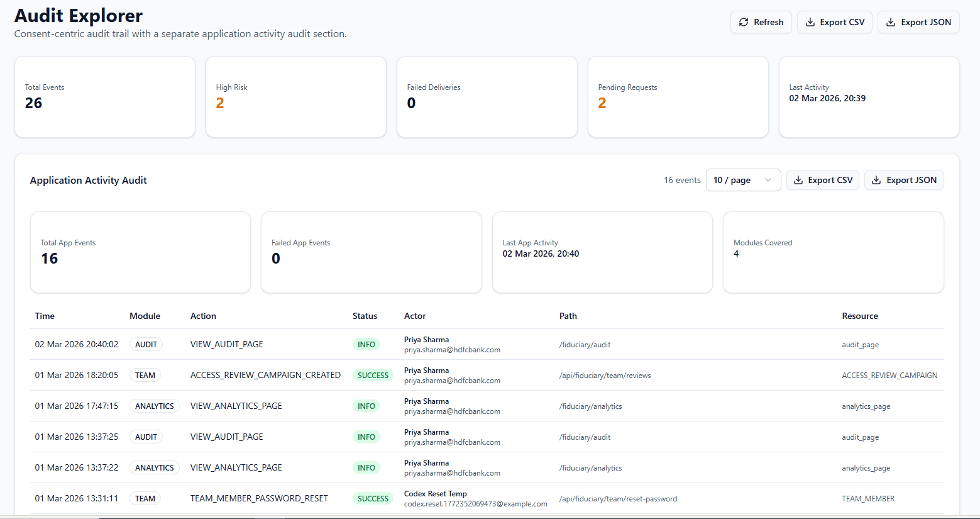Click the Total App Events card
This screenshot has height=519, width=980.
click(x=140, y=252)
